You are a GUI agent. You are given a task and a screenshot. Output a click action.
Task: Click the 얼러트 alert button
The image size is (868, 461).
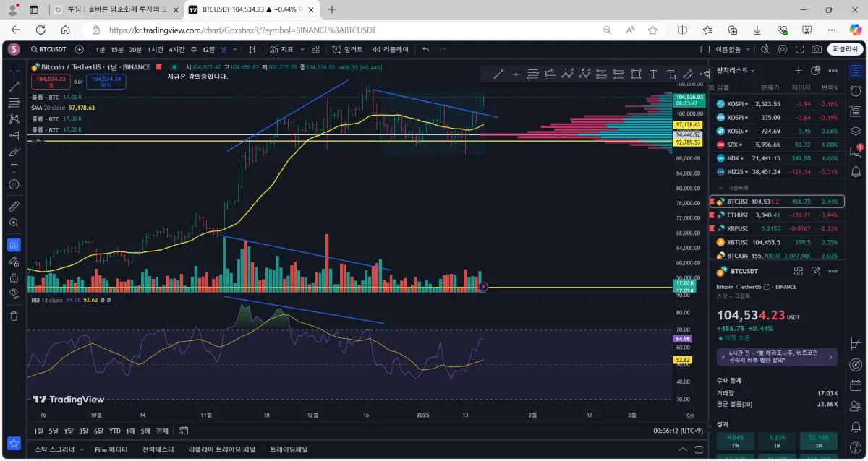click(348, 49)
